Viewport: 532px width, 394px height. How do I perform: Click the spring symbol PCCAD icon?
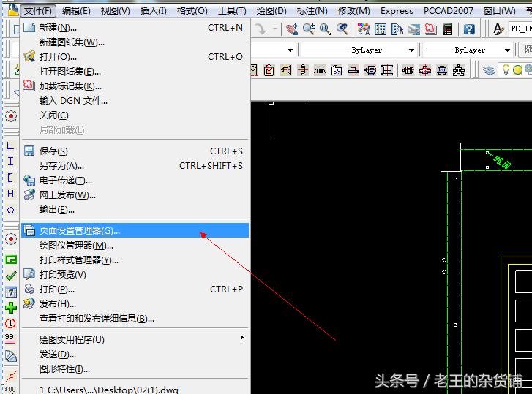tap(320, 70)
